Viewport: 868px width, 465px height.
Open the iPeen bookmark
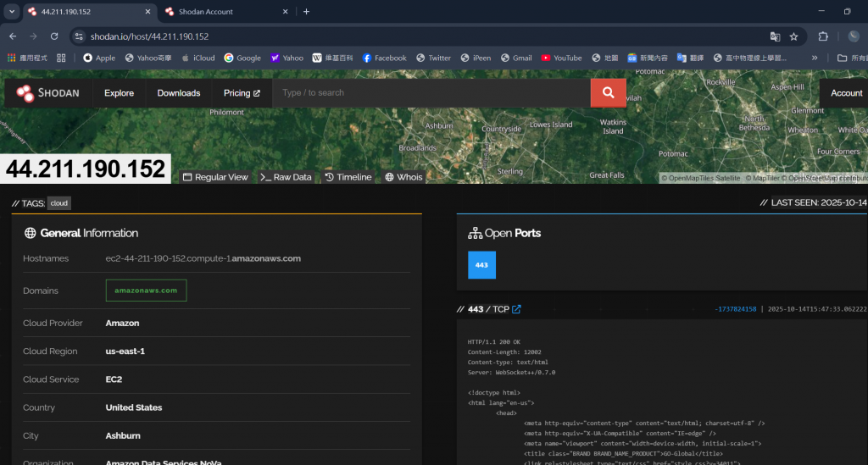476,58
